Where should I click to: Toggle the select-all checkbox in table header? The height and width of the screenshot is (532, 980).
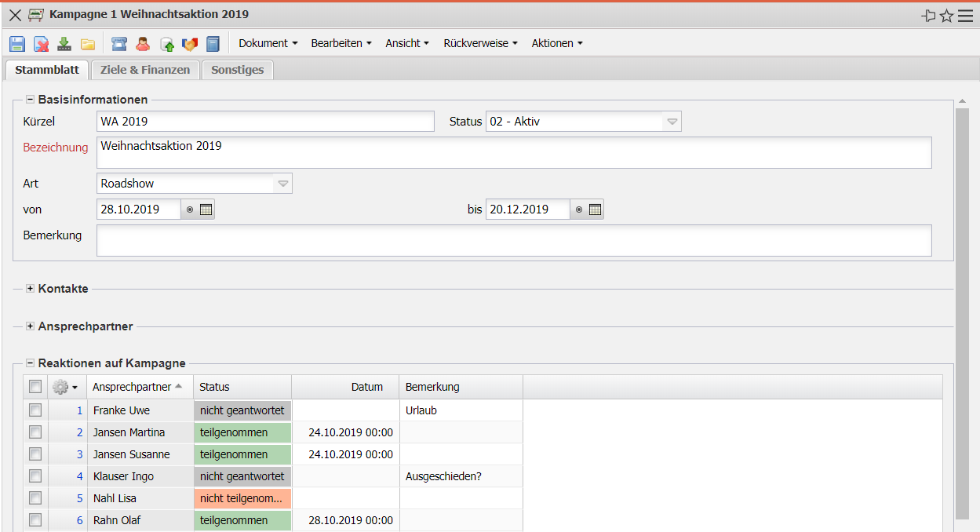[35, 386]
